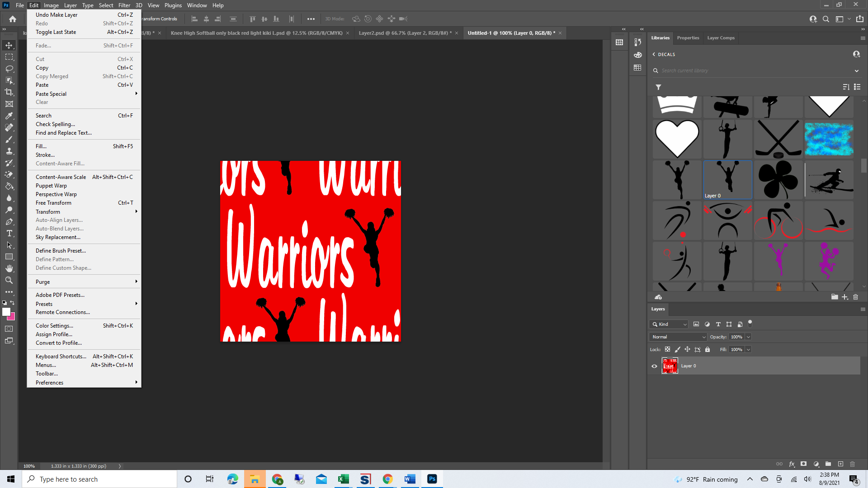Select the Eyedropper tool
Screen dimensions: 868x488
tap(9, 116)
